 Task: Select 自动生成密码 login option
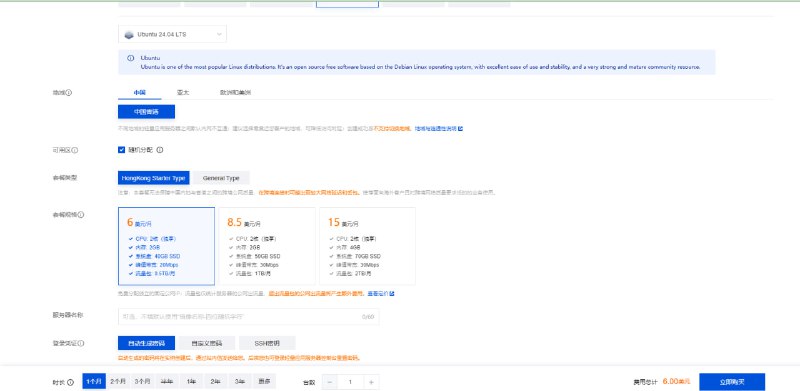tap(146, 343)
